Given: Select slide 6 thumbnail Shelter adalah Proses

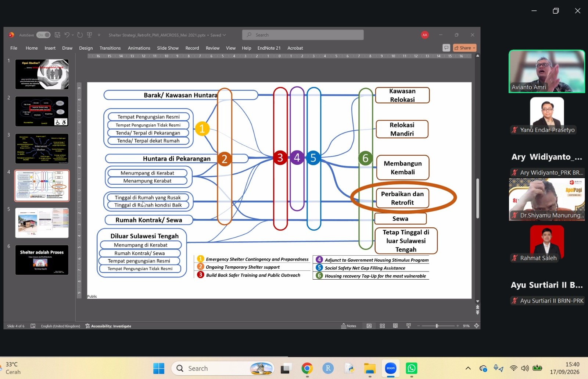Looking at the screenshot, I should 42,260.
